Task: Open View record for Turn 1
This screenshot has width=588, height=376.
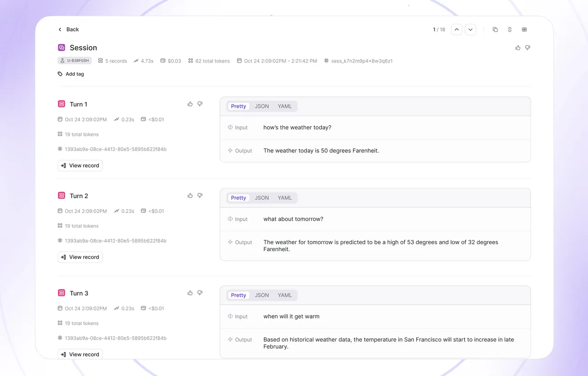Action: [x=80, y=166]
